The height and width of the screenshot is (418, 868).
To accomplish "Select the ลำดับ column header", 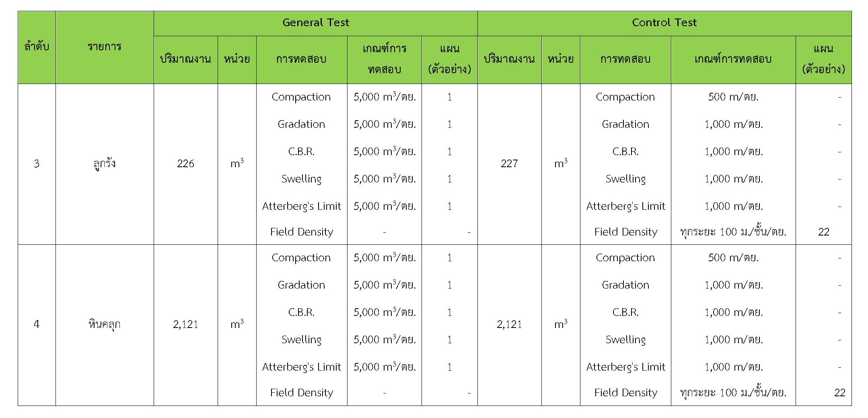I will [x=37, y=47].
